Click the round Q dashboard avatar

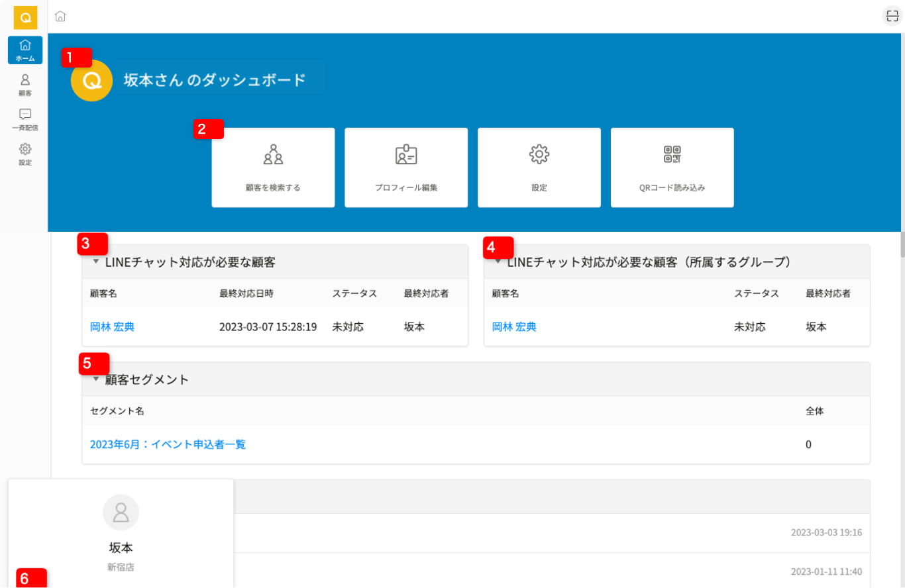tap(90, 81)
